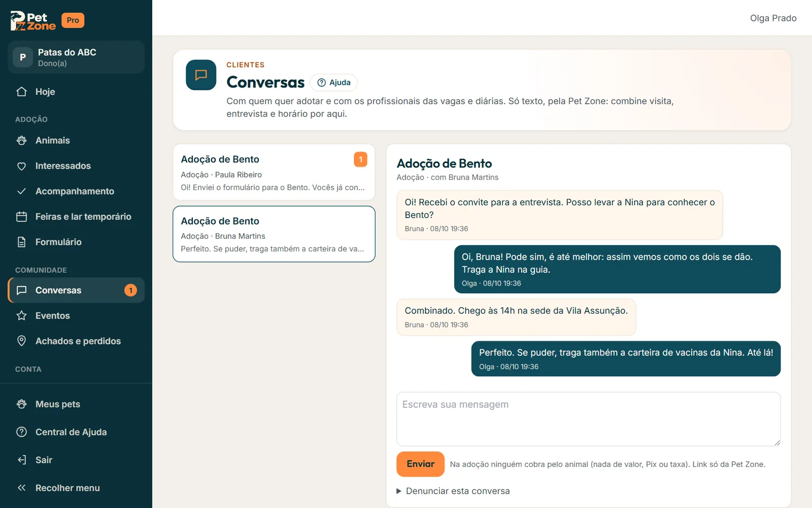812x508 pixels.
Task: Click the logout icon beside Sair
Action: tap(21, 460)
